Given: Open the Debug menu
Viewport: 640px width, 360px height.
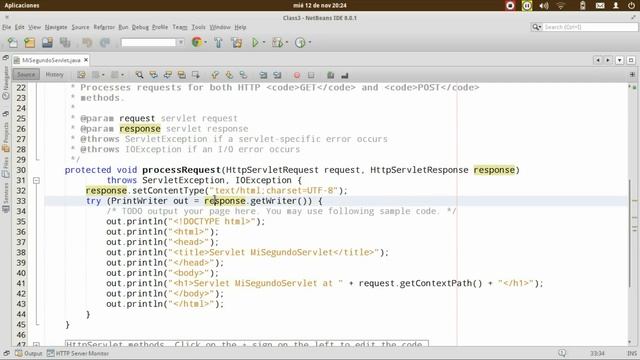Looking at the screenshot, I should click(140, 27).
